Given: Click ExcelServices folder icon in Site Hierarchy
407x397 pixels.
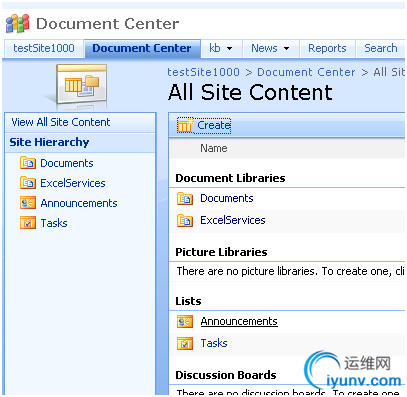Looking at the screenshot, I should coord(28,183).
